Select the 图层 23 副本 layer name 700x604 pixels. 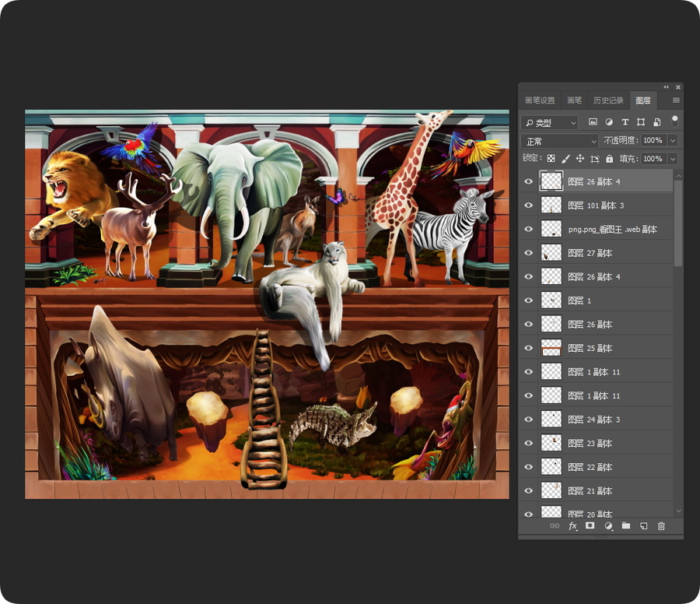click(x=590, y=443)
